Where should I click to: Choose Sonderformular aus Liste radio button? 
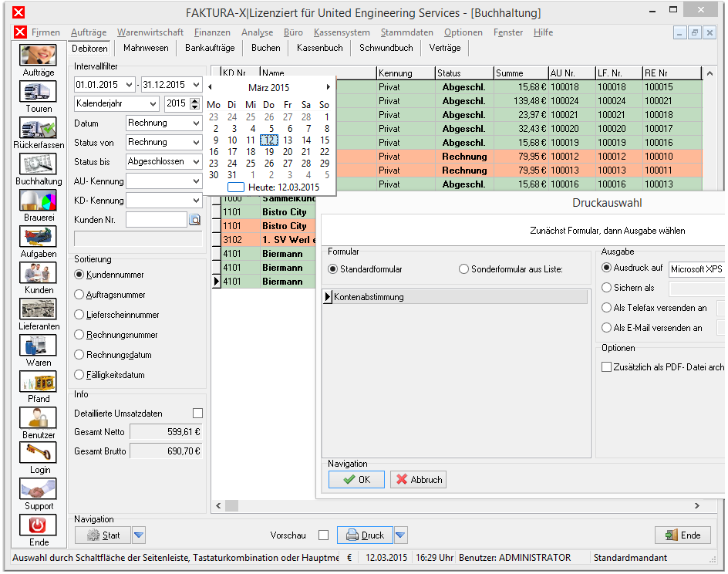pyautogui.click(x=463, y=269)
